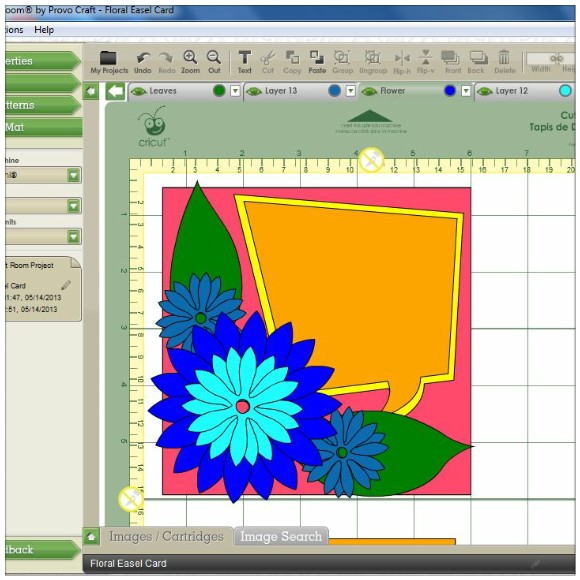Screen dimensions: 580x580
Task: Click the link aspect ratio icon above Width
Action: [556, 58]
